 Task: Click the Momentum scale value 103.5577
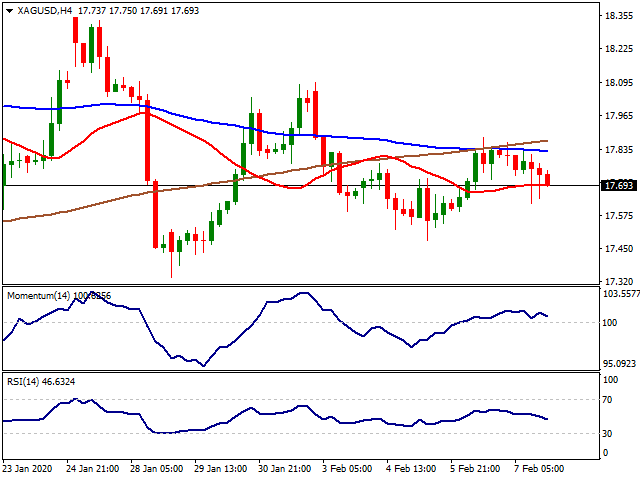click(621, 294)
